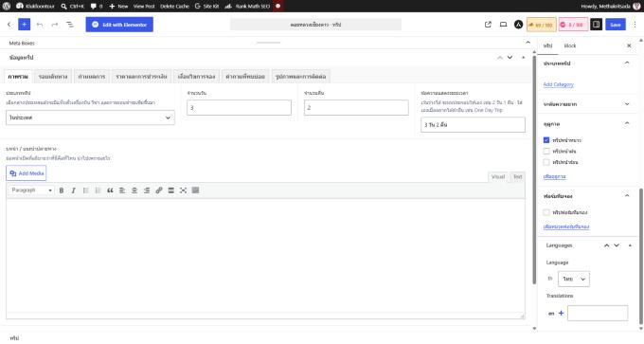Toggle trip info meta box panel triangle
This screenshot has height=344, width=644.
click(x=523, y=58)
